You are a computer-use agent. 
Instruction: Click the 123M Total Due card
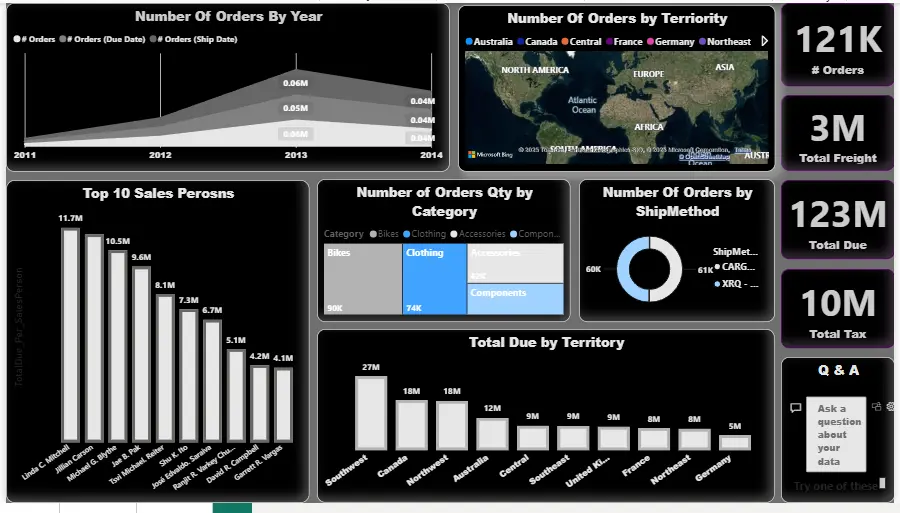click(x=837, y=220)
